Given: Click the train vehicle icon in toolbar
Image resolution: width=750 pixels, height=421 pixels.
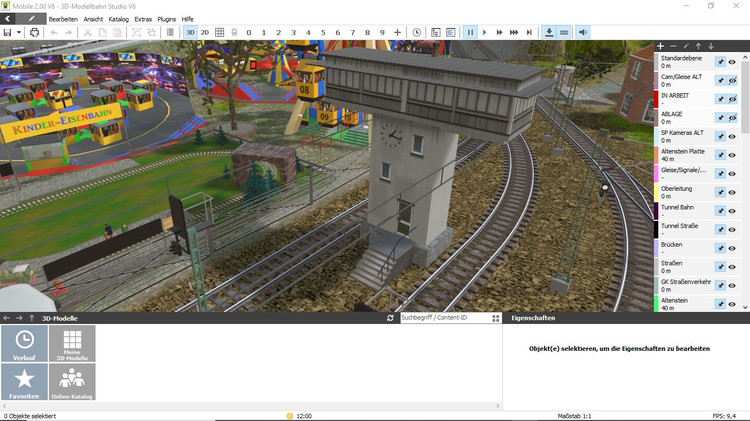Looking at the screenshot, I should pos(234,33).
